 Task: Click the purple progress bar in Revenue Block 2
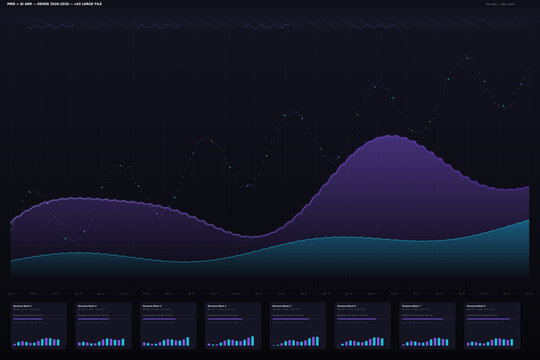coord(93,319)
